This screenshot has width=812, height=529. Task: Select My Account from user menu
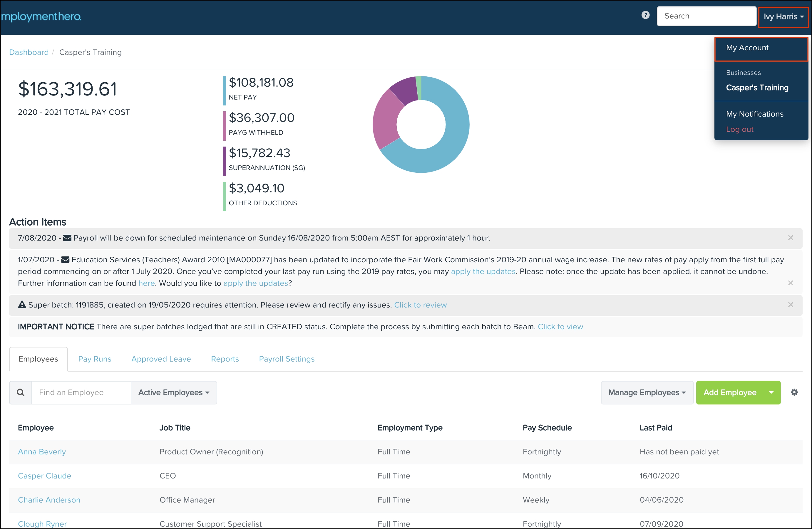click(x=747, y=48)
